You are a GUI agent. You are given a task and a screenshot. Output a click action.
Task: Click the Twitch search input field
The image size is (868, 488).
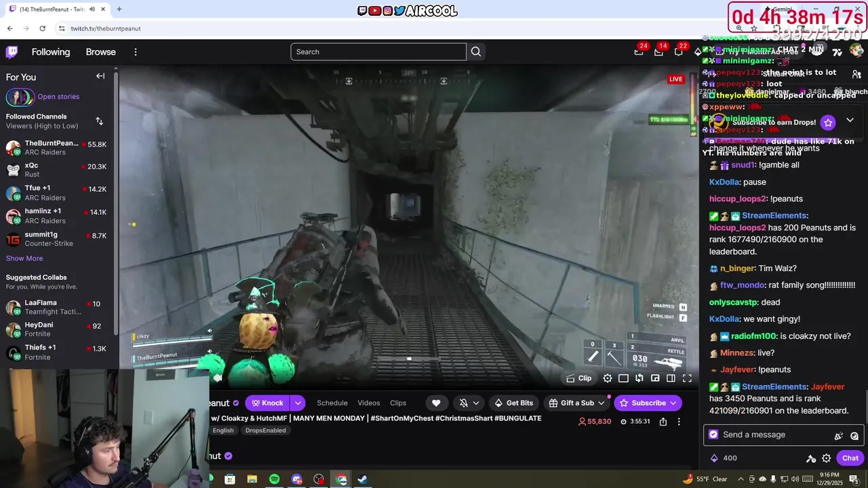(378, 52)
